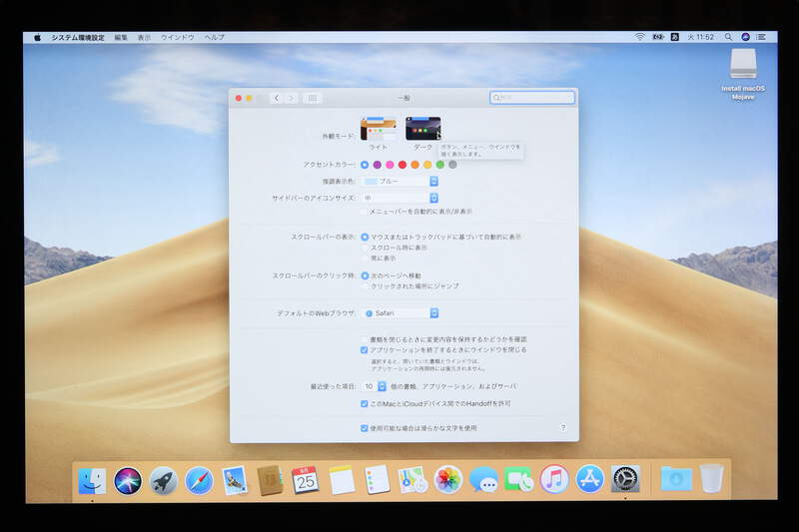Open Mail stamp icon in Dock
The image size is (799, 532).
[235, 480]
